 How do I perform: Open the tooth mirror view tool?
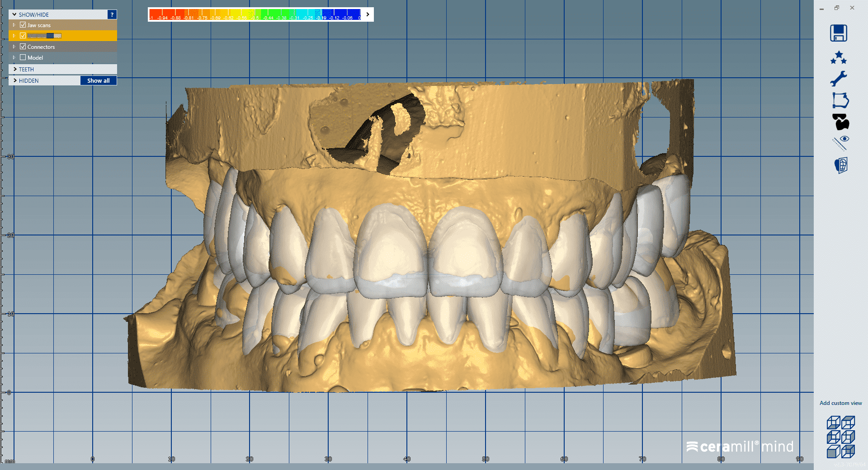840,165
